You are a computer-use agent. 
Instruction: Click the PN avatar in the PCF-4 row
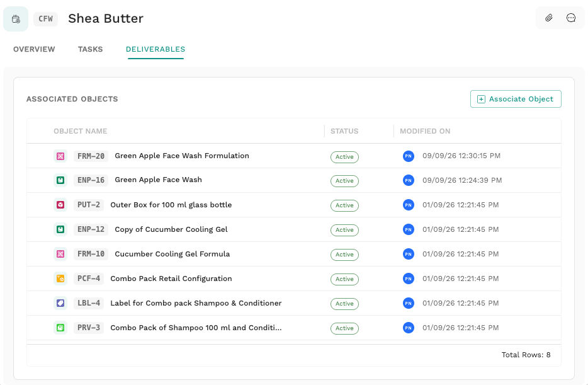[x=409, y=279]
